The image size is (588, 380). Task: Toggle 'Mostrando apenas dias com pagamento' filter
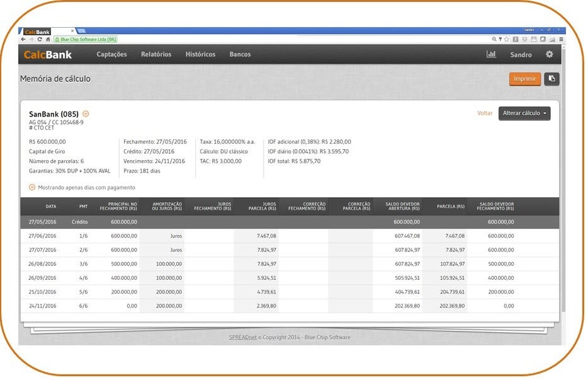[32, 187]
